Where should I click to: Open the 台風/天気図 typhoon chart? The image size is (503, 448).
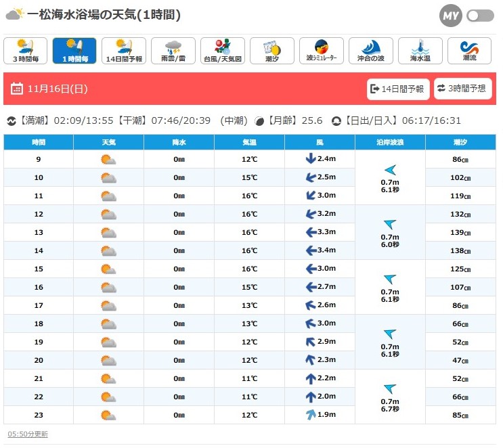[223, 51]
